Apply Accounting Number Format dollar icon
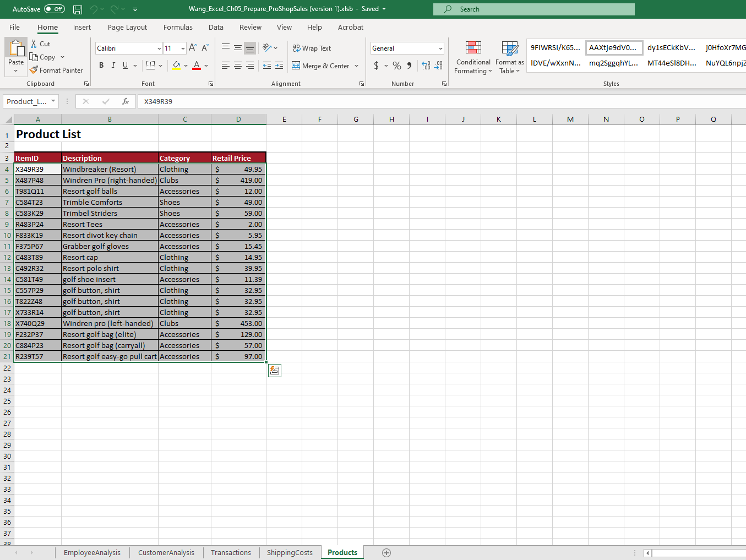Screen dimensions: 746x560 tap(376, 66)
